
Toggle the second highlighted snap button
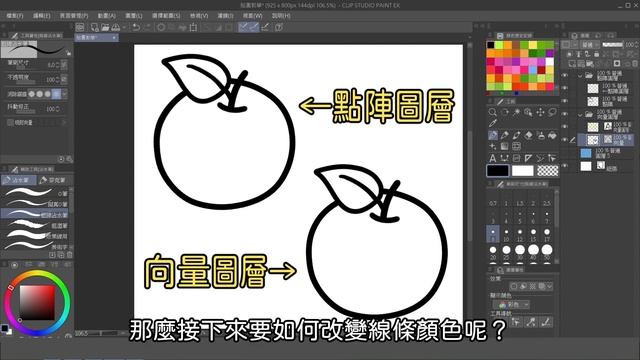(254, 27)
